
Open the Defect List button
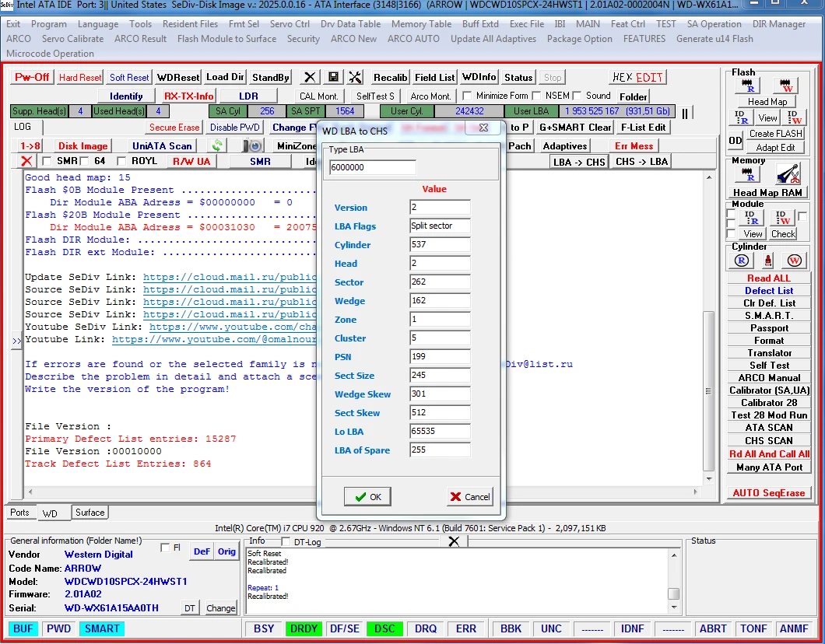point(769,291)
